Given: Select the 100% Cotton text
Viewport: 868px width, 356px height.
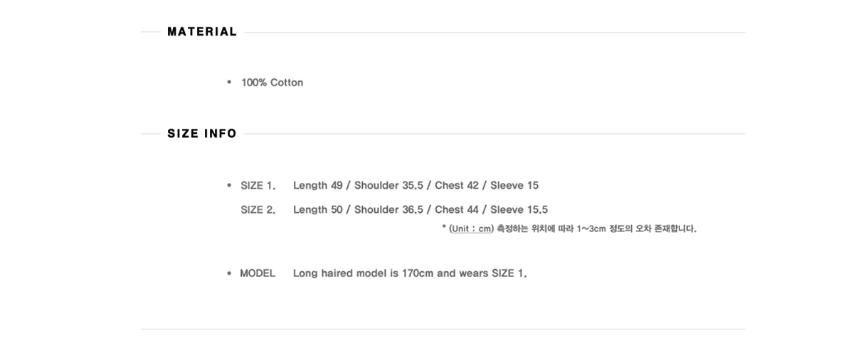Looking at the screenshot, I should click(272, 83).
